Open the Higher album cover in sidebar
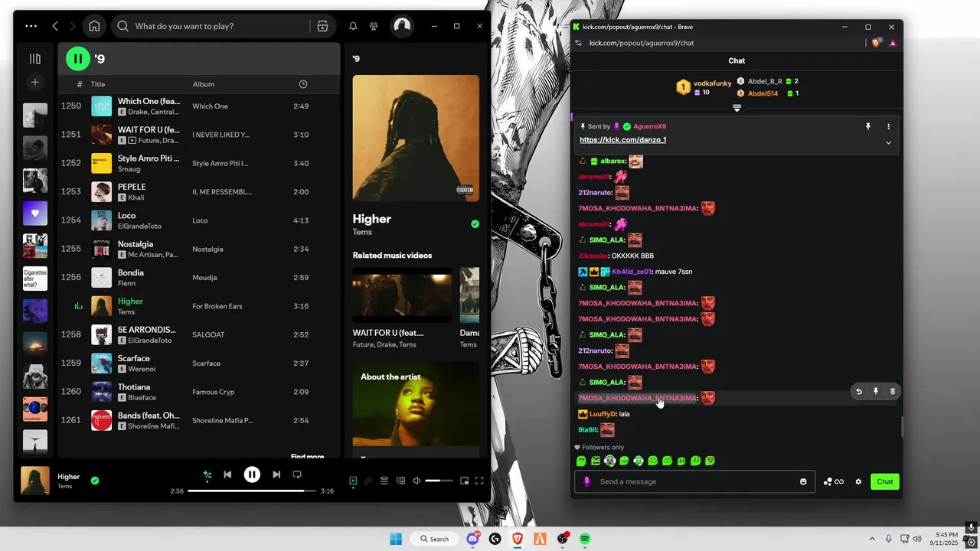Image resolution: width=980 pixels, height=551 pixels. pos(416,138)
